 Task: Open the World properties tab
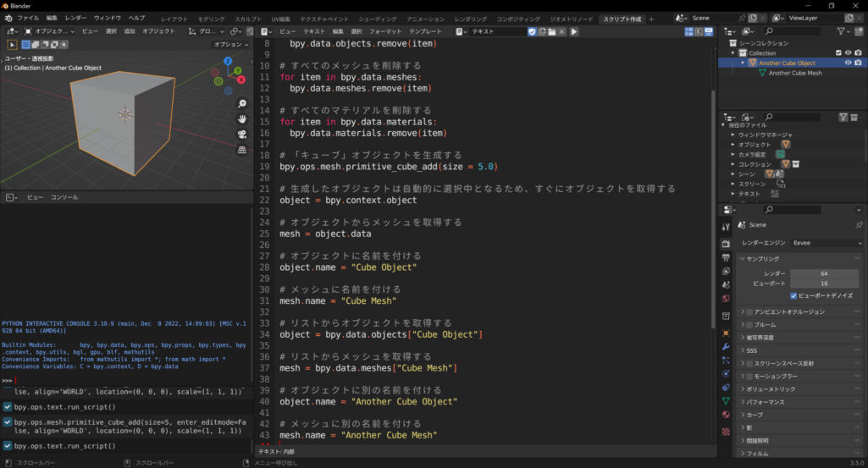tap(726, 299)
